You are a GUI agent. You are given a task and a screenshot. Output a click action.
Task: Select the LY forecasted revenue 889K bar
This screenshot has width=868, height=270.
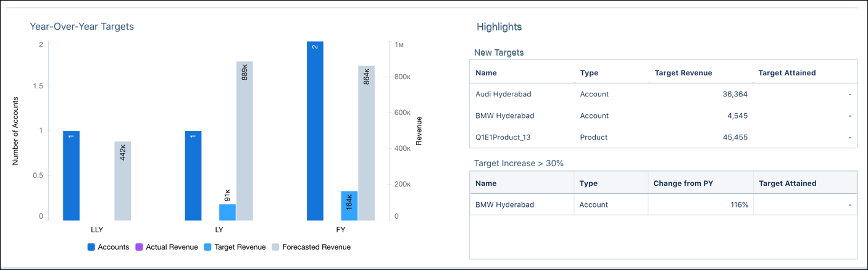(x=244, y=141)
